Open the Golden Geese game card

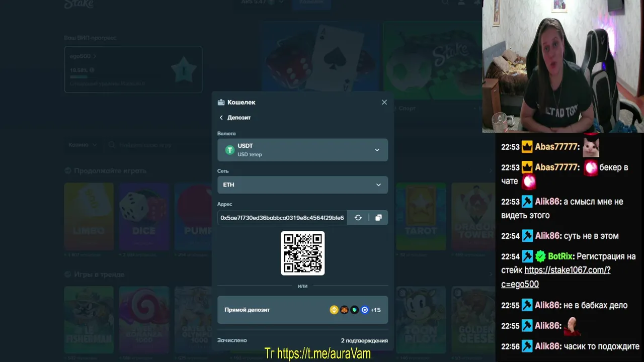pos(473,320)
